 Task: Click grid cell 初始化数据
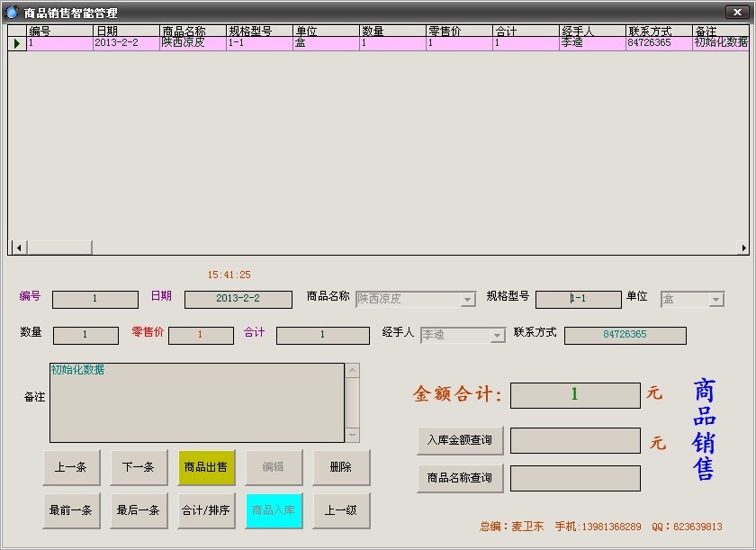tap(721, 43)
